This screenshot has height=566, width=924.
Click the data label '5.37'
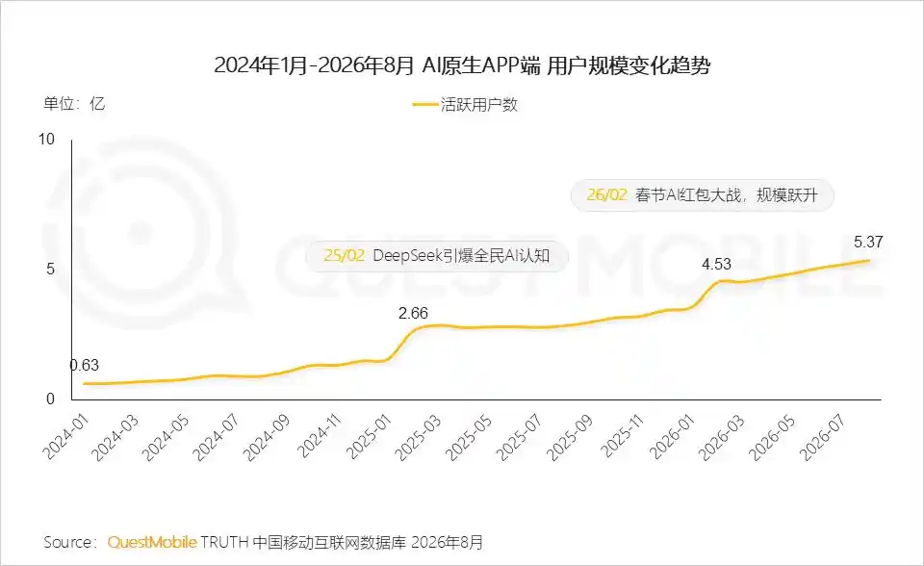868,242
